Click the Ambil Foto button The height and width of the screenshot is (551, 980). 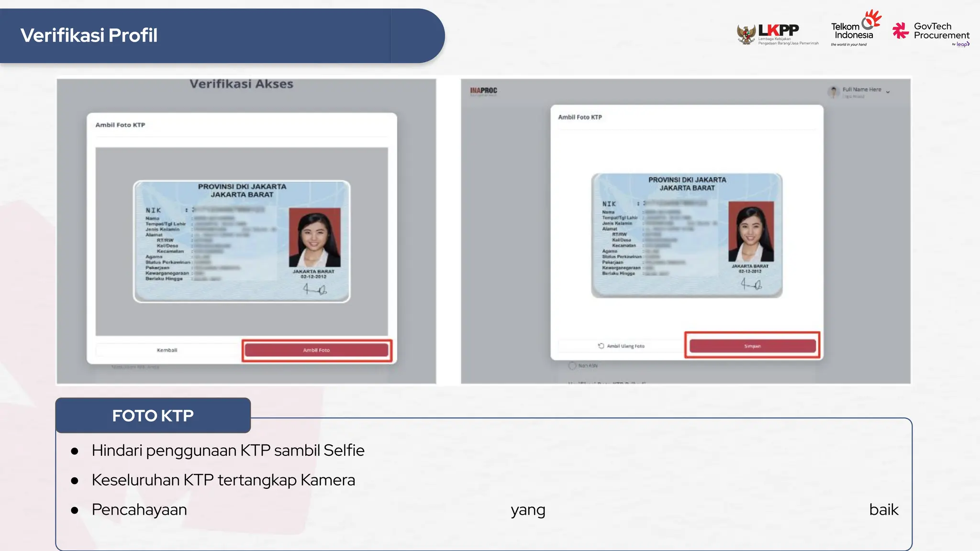[316, 350]
